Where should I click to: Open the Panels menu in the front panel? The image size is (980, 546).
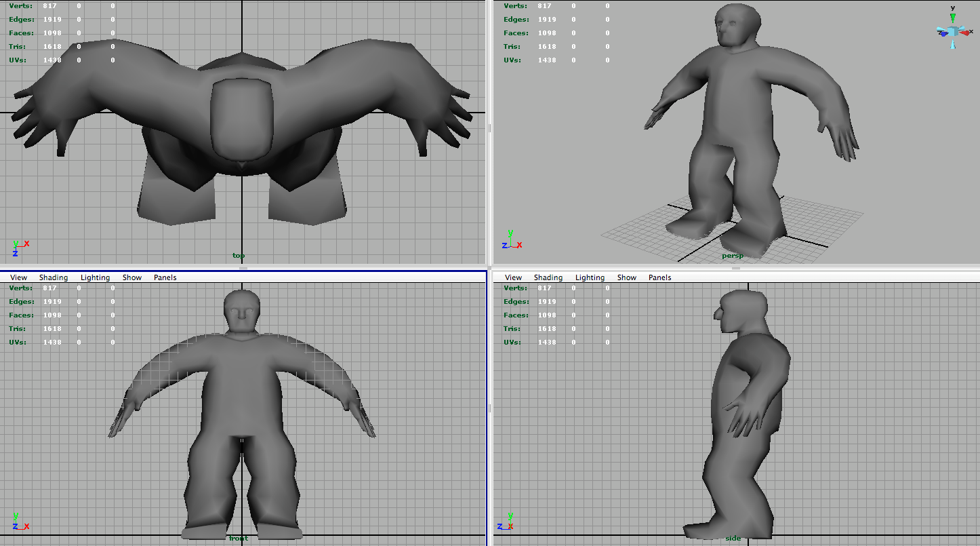click(165, 277)
